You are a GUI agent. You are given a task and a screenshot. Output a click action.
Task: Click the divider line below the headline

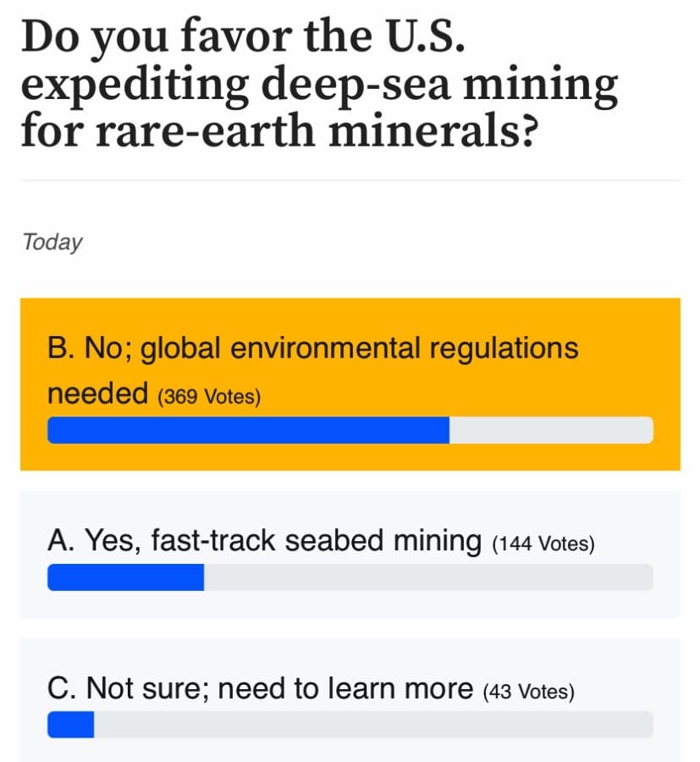pos(350,180)
